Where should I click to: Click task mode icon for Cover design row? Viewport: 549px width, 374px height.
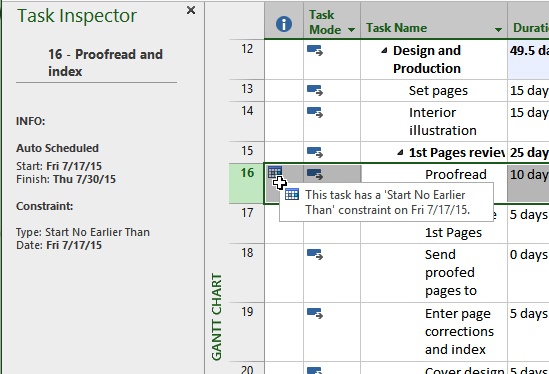[x=315, y=370]
